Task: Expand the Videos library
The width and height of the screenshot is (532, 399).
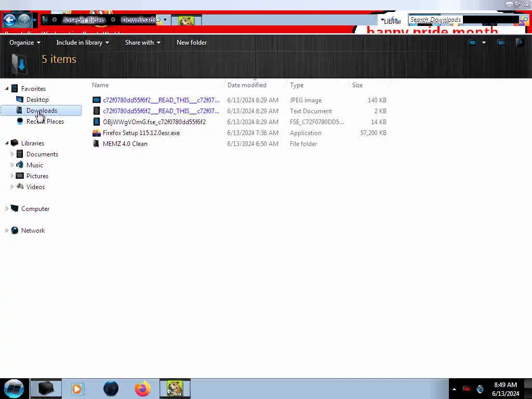Action: [x=12, y=187]
